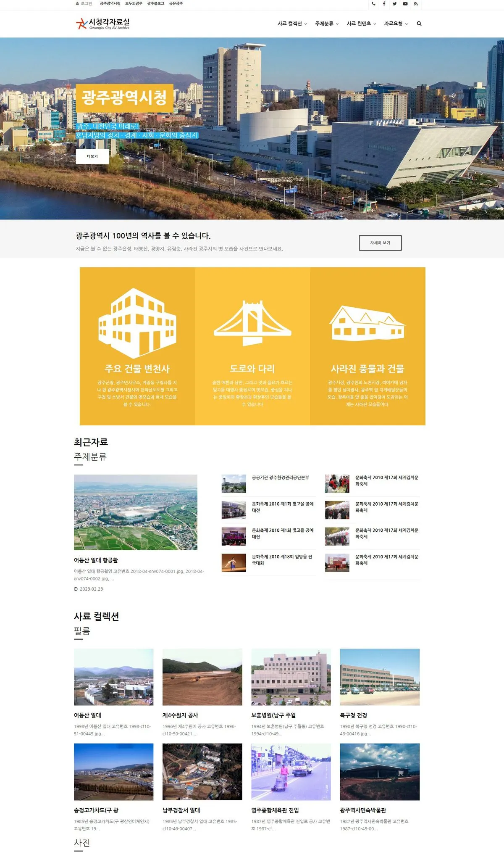Screen dimensions: 504x852
Task: Open 제18회 임방울 전국대회 list item
Action: coord(282,560)
